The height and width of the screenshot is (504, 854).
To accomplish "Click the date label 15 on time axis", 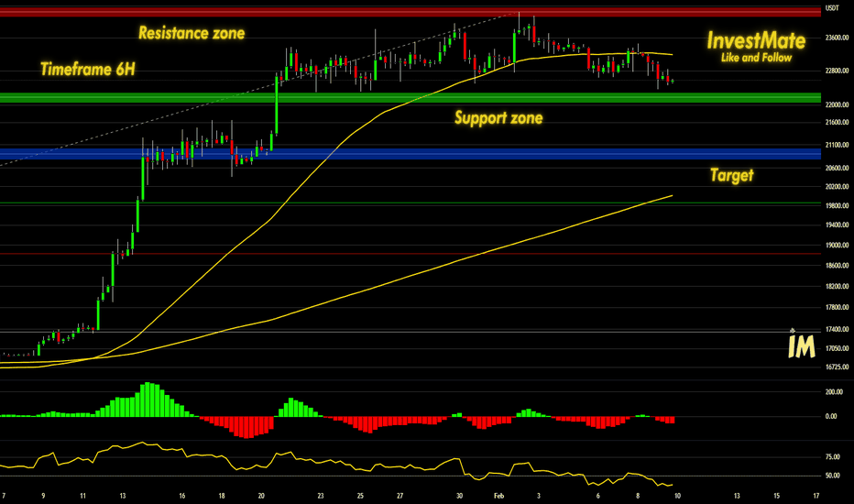I will [777, 496].
